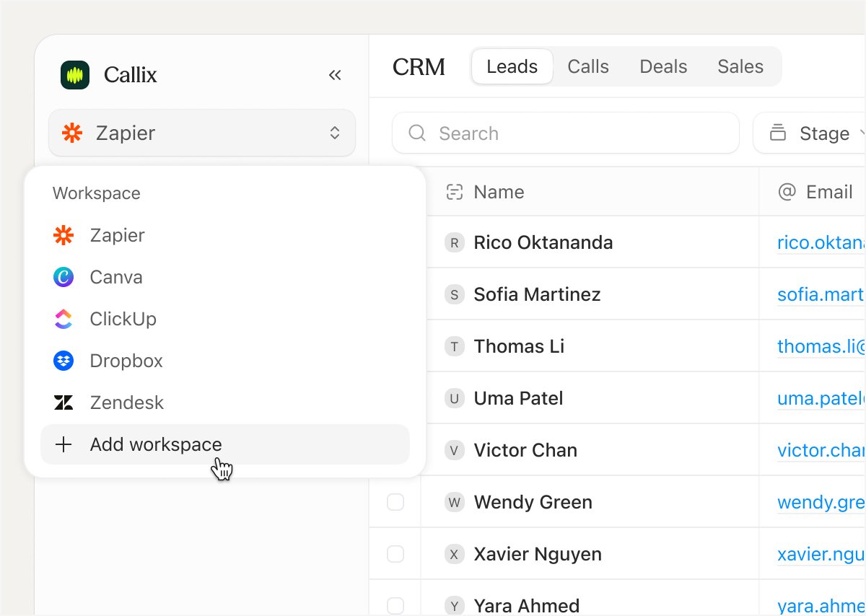Open Xavier Nguyen's email link
Image resolution: width=866 pixels, height=616 pixels.
(821, 554)
